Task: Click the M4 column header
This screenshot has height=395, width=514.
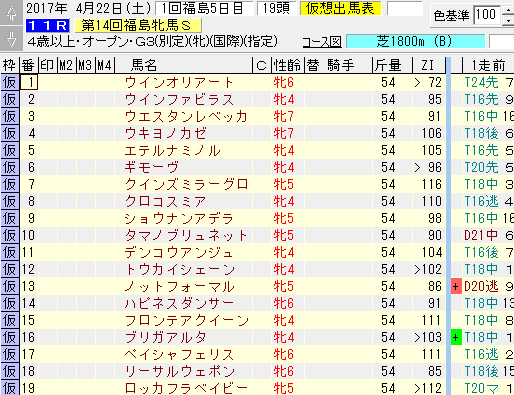Action: point(105,65)
